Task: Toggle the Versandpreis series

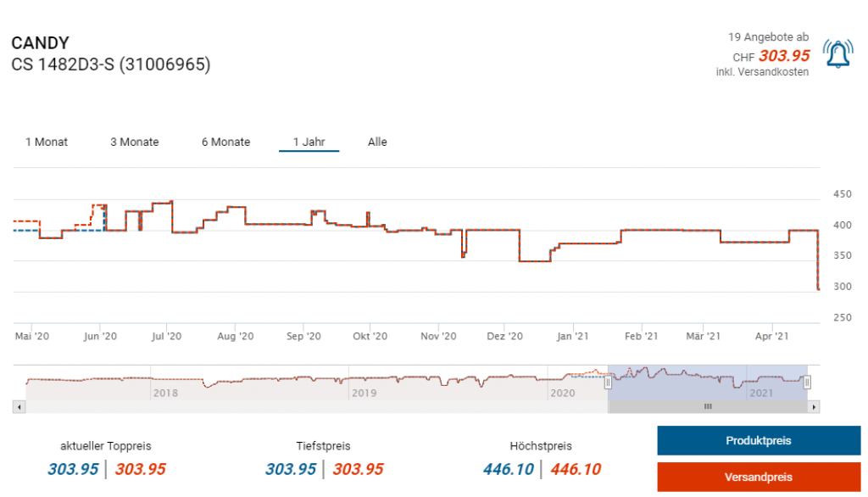Action: coord(759,477)
